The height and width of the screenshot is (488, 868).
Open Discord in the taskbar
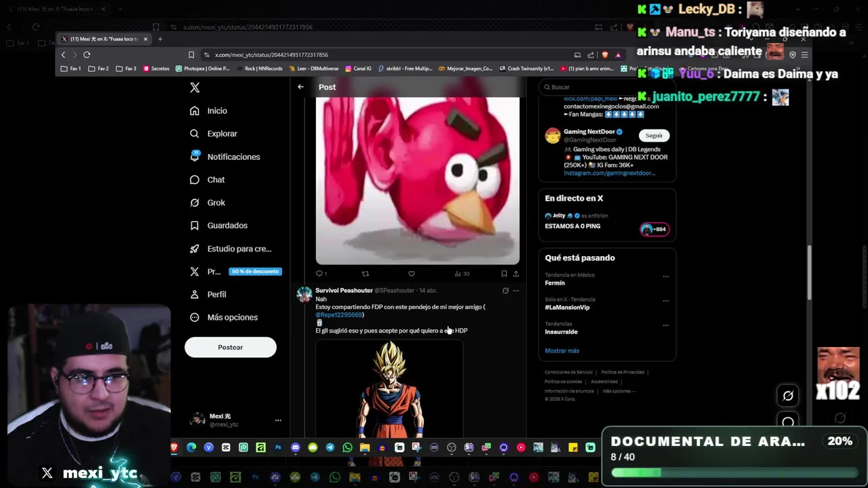295,447
